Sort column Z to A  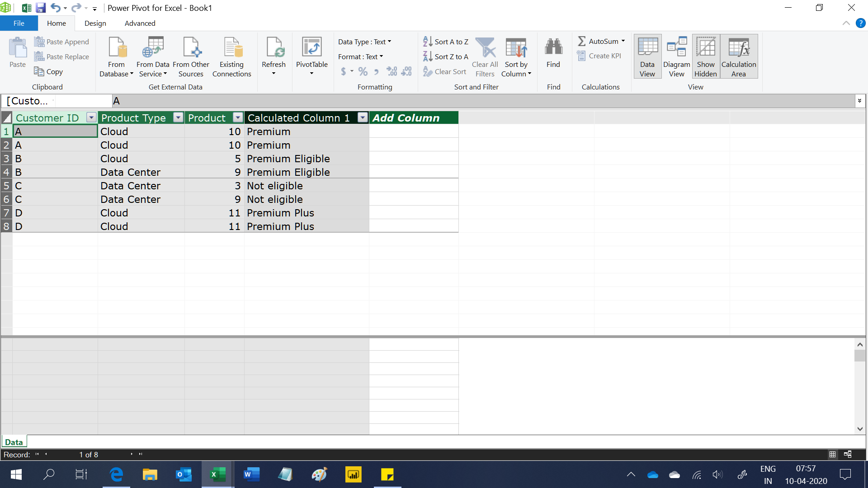446,56
